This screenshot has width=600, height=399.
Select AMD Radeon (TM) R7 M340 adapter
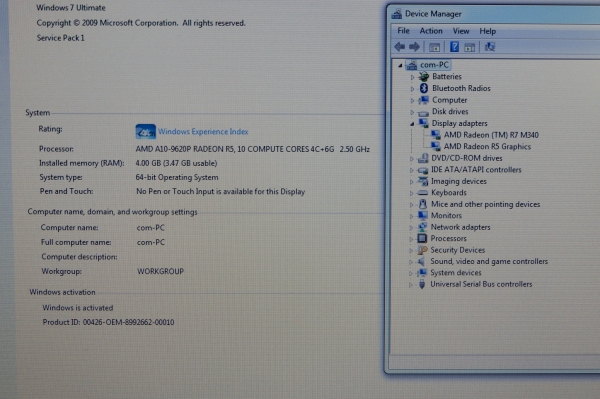[x=491, y=135]
